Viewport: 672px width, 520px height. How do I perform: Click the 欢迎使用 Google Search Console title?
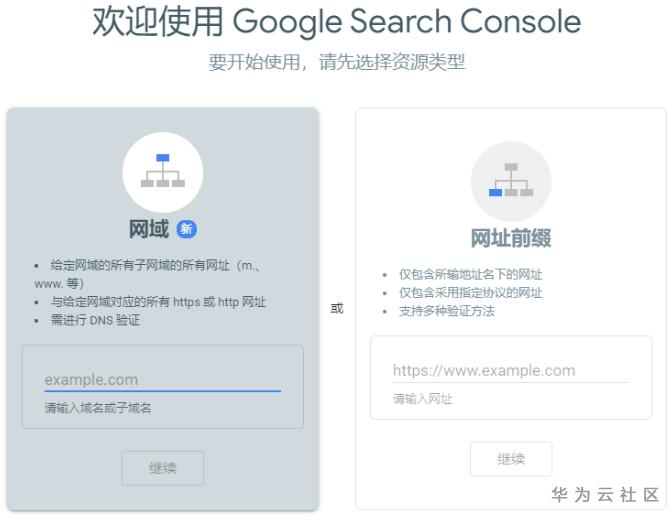click(x=336, y=22)
